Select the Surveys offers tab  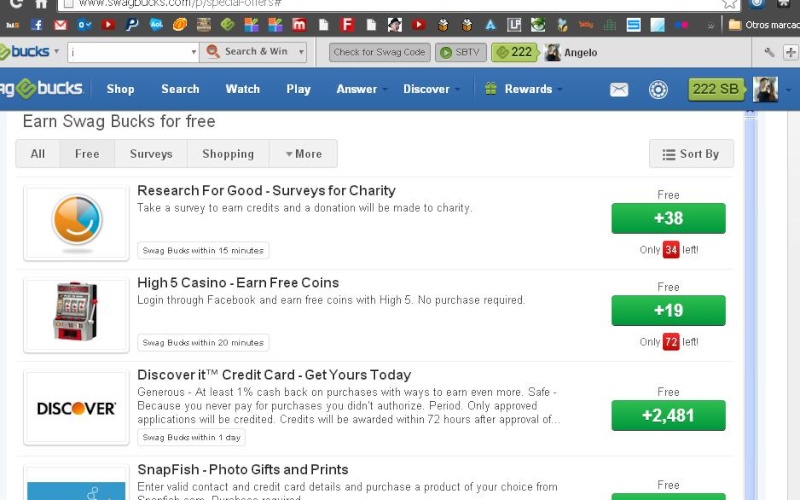(151, 154)
